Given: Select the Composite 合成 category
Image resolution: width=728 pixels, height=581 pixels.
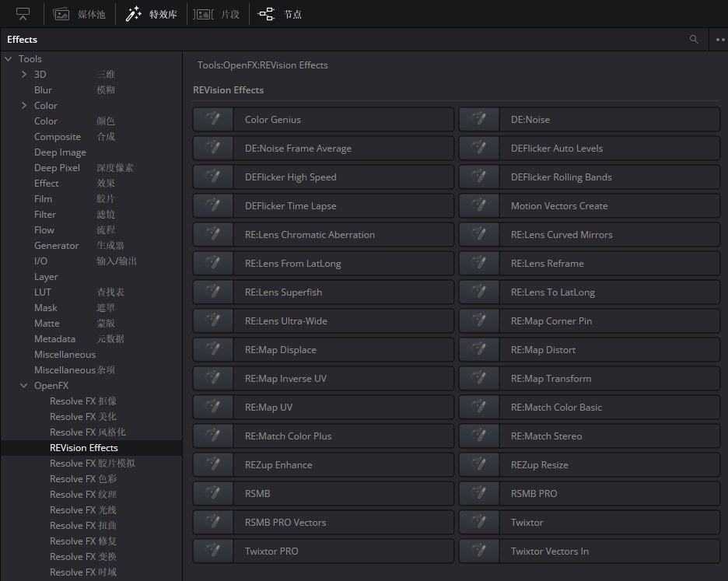Looking at the screenshot, I should (75, 137).
